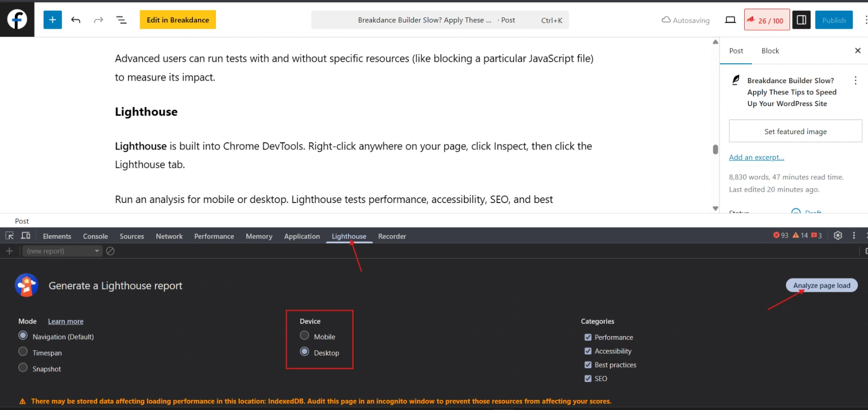Open the Mode Learn more link

66,321
